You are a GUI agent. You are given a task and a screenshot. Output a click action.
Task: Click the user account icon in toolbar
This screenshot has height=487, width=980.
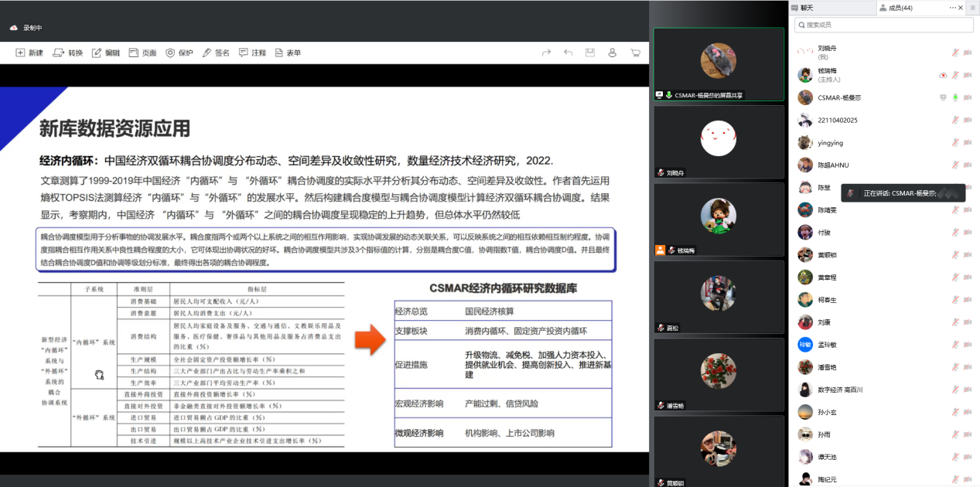(613, 53)
